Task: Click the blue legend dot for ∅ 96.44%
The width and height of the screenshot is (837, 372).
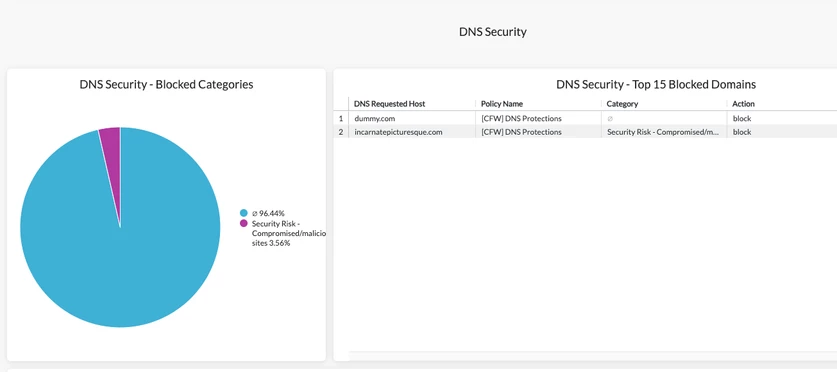Action: pyautogui.click(x=244, y=212)
